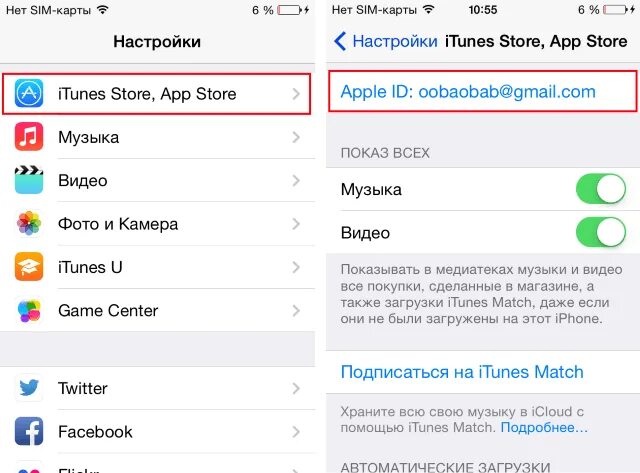Screen dimensions: 640x473
Task: Open the Подробнее… link about iTunes Match
Action: (544, 427)
